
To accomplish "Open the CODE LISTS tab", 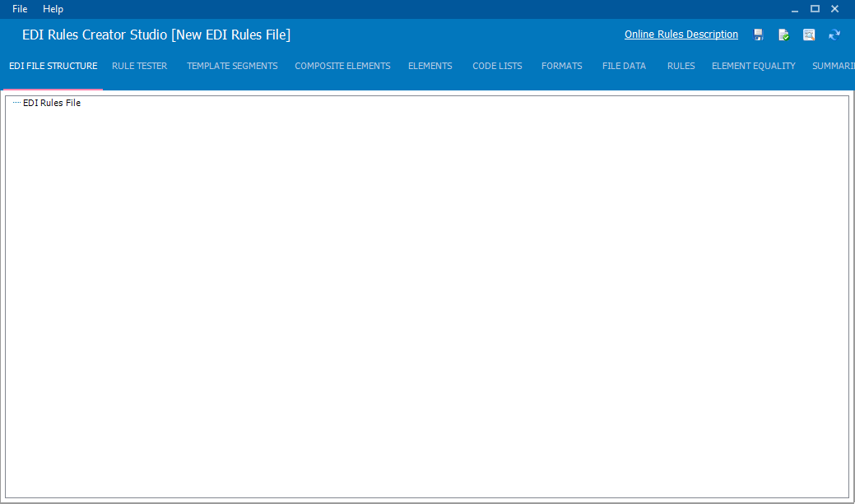I will coord(497,66).
